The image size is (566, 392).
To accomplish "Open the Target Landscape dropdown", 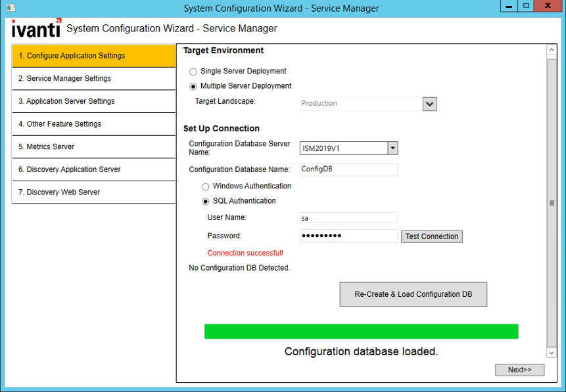I will [429, 104].
